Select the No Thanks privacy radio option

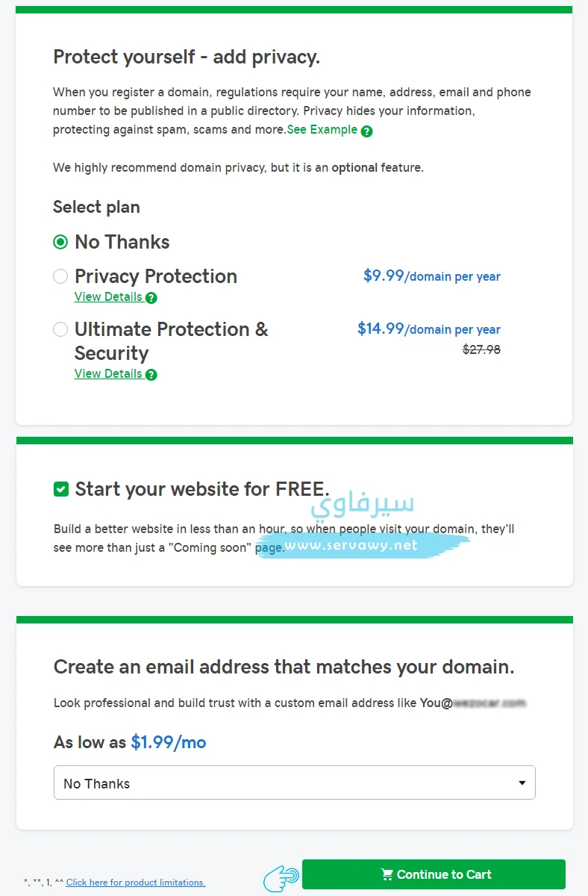pos(60,242)
